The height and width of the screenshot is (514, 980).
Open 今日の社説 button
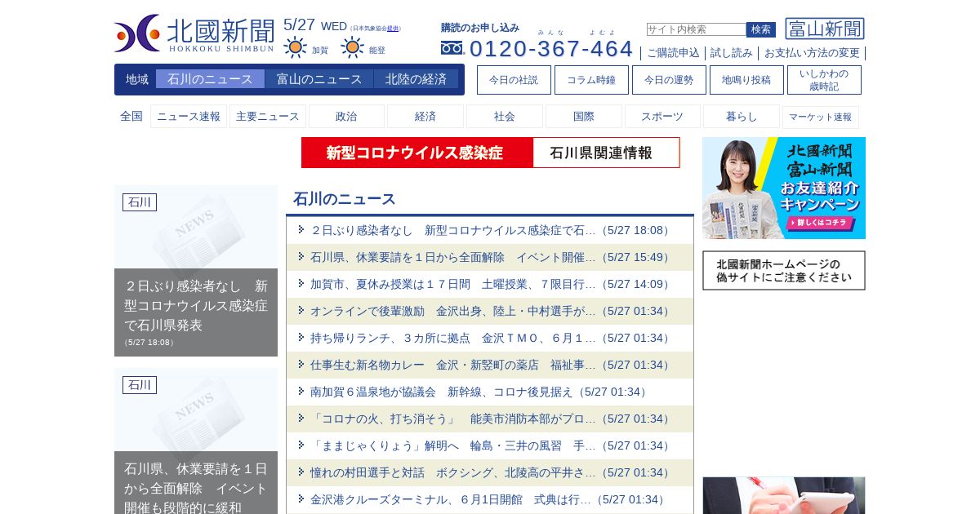pyautogui.click(x=514, y=80)
